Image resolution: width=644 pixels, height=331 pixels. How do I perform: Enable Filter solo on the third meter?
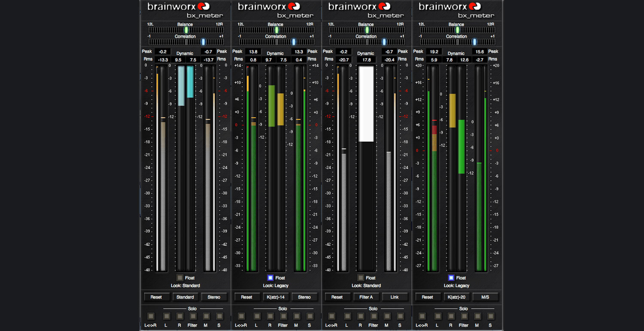[374, 316]
